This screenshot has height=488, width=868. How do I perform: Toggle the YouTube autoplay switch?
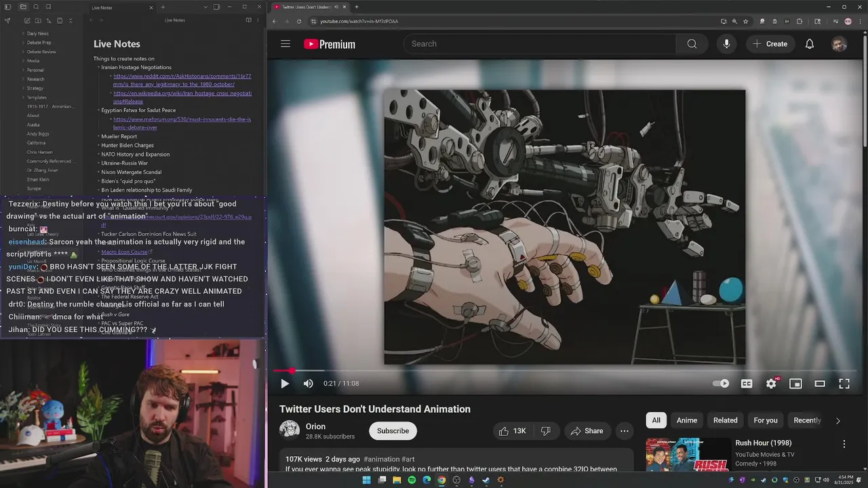[721, 384]
